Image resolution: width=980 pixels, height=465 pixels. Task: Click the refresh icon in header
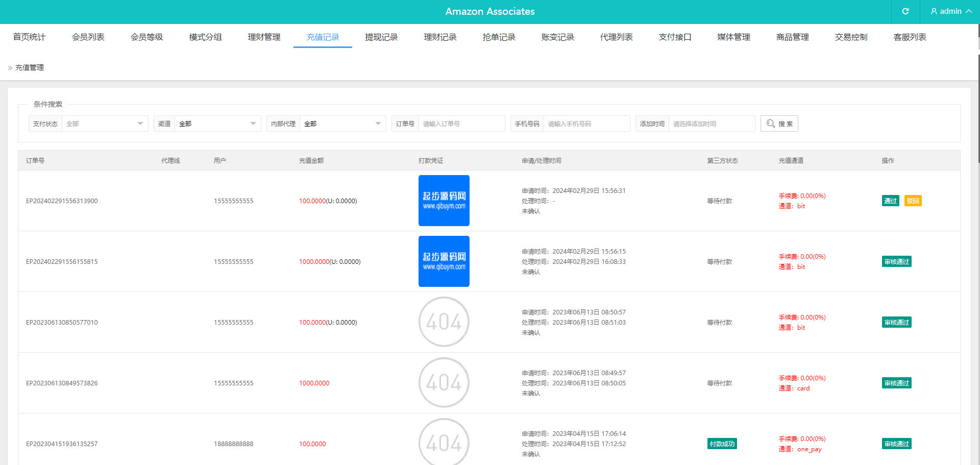pyautogui.click(x=905, y=11)
